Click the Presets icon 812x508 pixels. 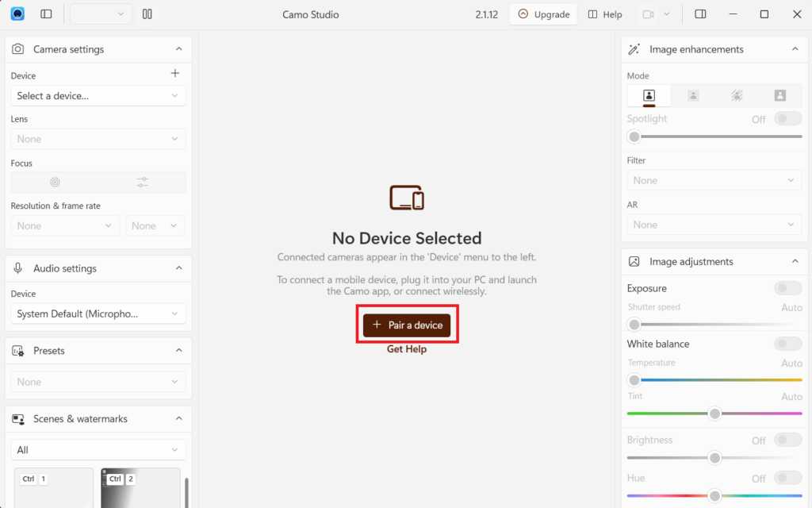(17, 351)
